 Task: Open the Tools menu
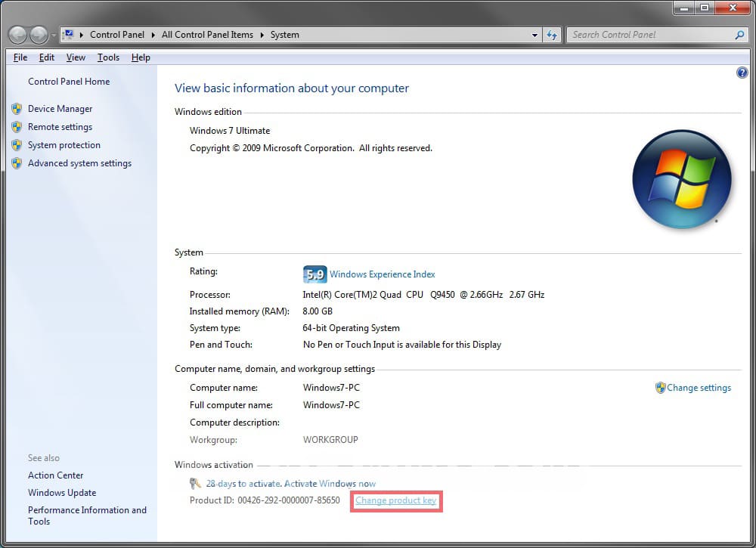[x=108, y=57]
